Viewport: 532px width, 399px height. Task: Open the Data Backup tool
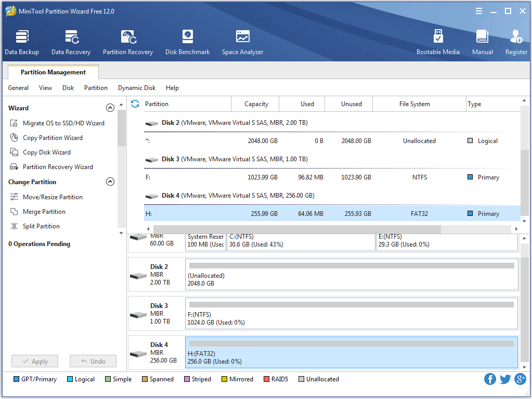tap(22, 42)
